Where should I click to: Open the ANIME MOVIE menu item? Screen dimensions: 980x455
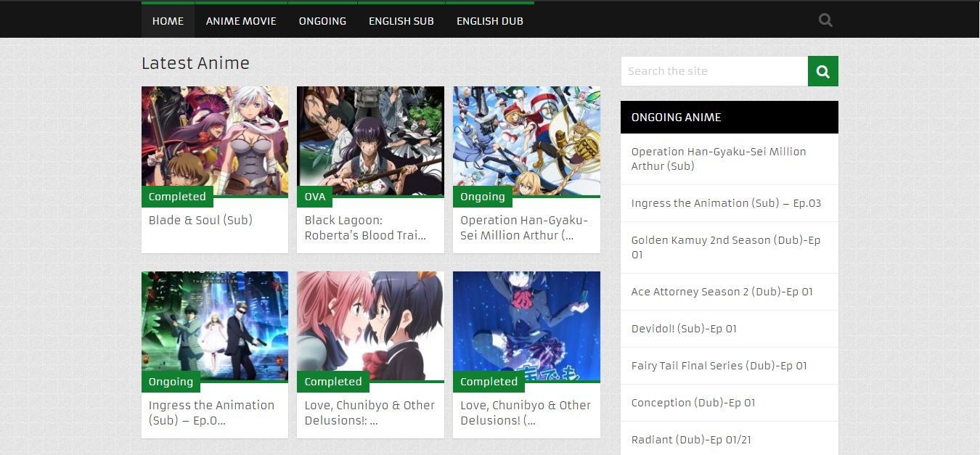coord(241,20)
